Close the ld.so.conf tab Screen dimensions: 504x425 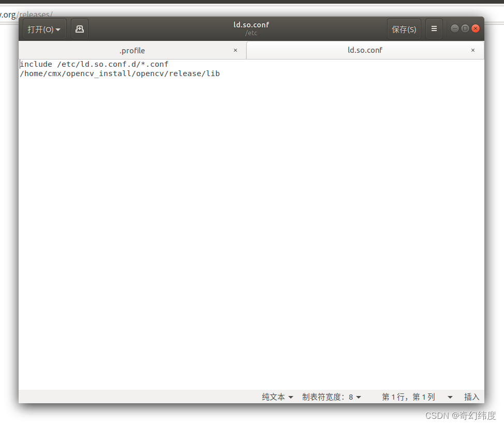pyautogui.click(x=473, y=50)
